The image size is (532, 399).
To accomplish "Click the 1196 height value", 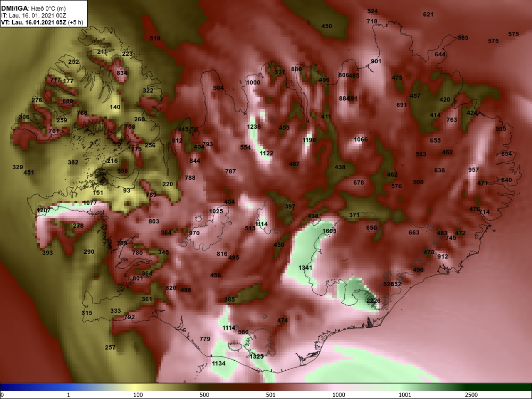I will [309, 140].
